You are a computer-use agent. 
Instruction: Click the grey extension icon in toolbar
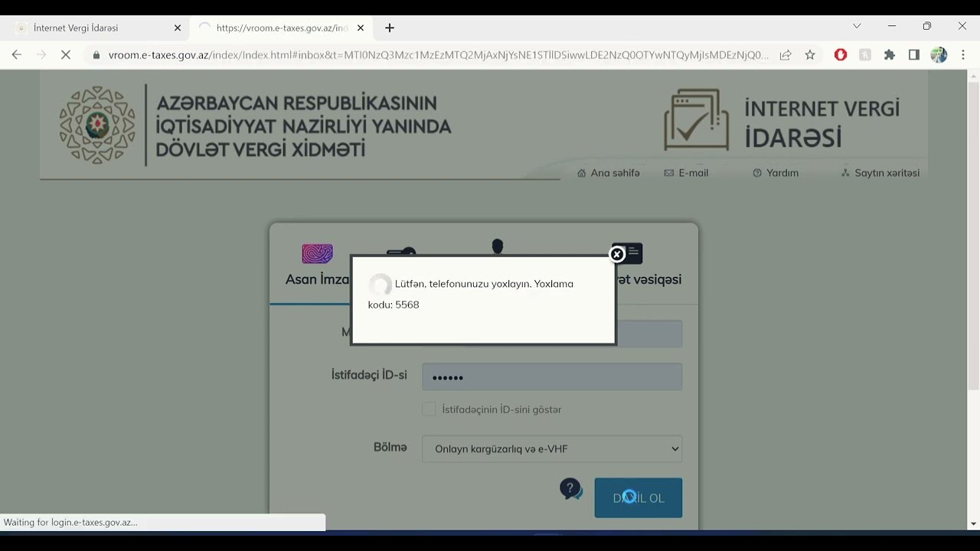pos(865,55)
